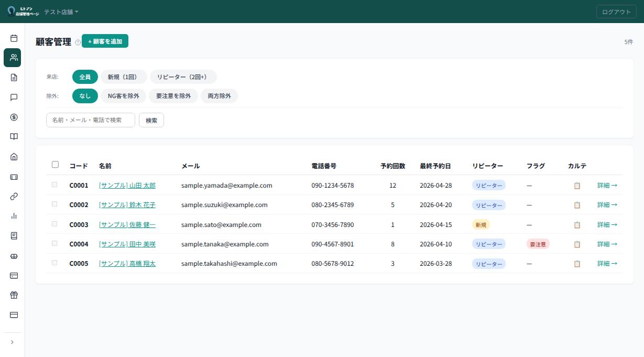The width and height of the screenshot is (644, 357).
Task: Open karte clipboard for C0004
Action: [x=577, y=244]
